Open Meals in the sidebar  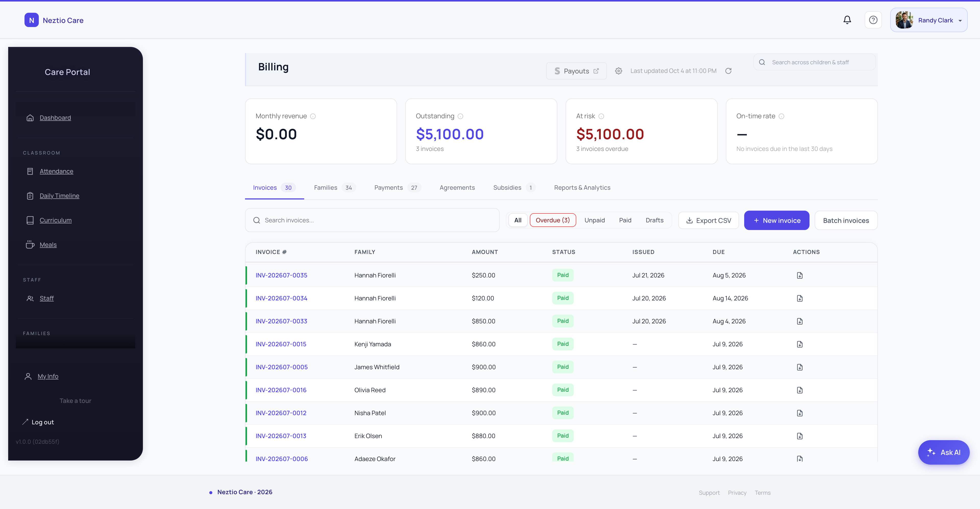[48, 245]
